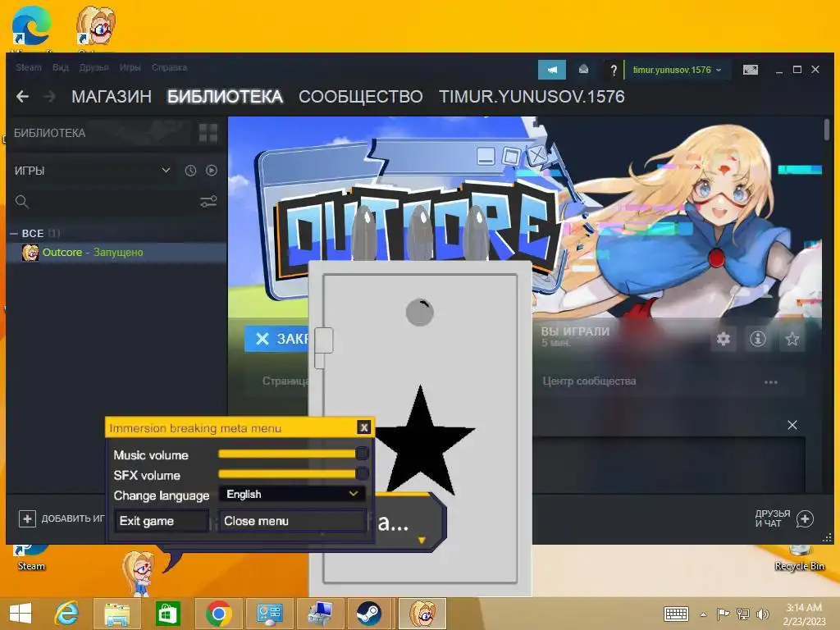Adjust the SFX volume slider

point(293,473)
